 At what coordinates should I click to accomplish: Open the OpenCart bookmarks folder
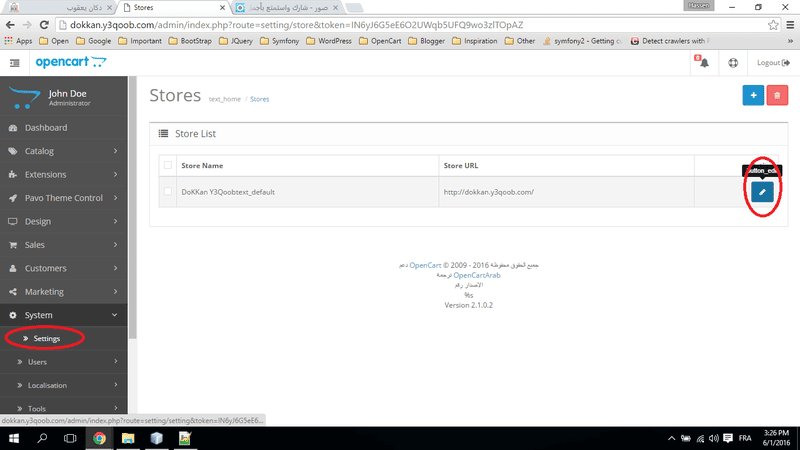380,41
